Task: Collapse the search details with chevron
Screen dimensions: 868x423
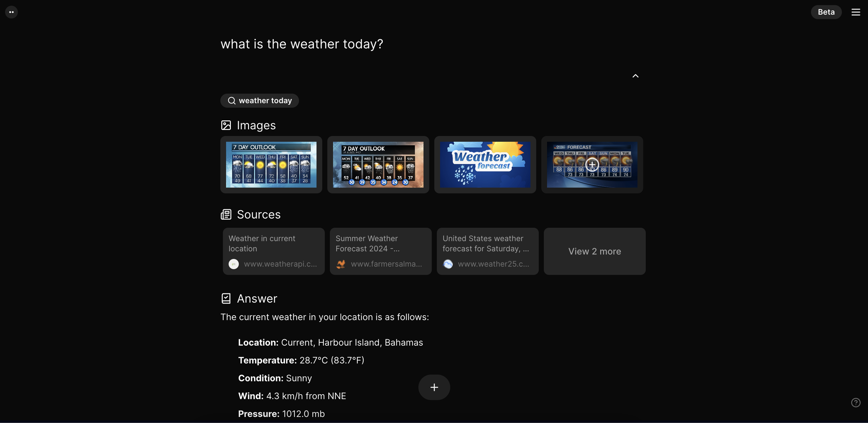Action: [635, 76]
